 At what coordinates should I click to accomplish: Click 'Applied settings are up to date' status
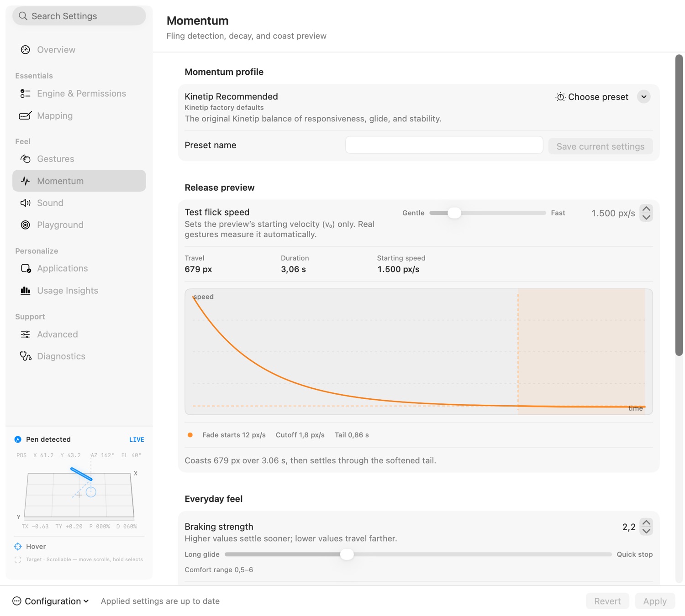click(x=160, y=601)
